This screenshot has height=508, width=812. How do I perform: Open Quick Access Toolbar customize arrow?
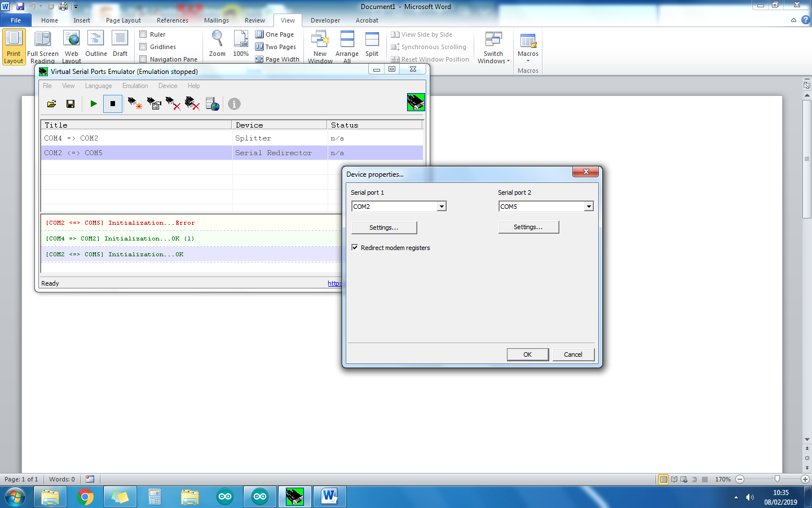click(x=76, y=7)
